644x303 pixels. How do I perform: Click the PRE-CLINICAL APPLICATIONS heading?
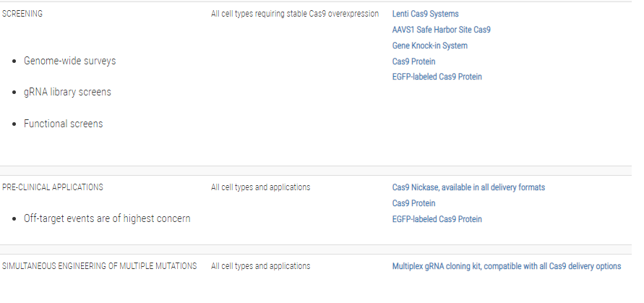52,187
